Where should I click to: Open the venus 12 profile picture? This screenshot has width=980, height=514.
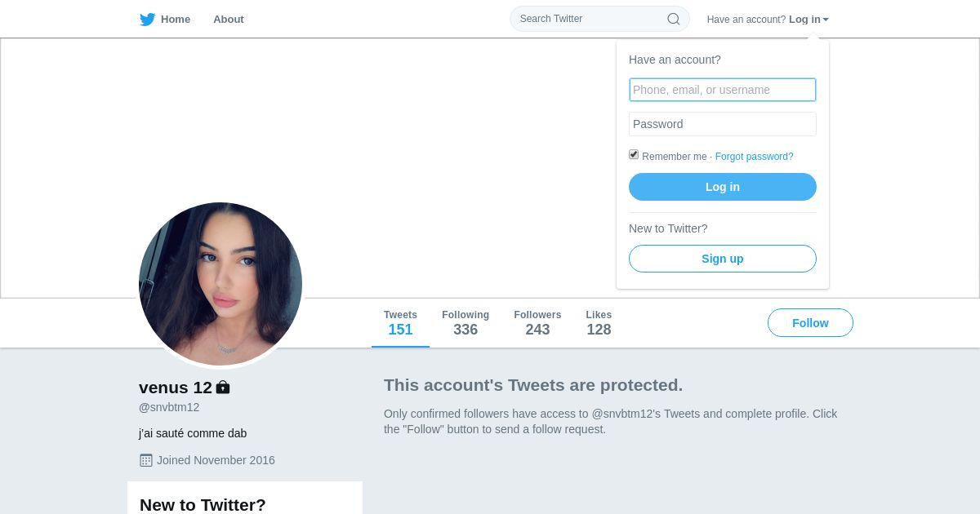coord(220,284)
